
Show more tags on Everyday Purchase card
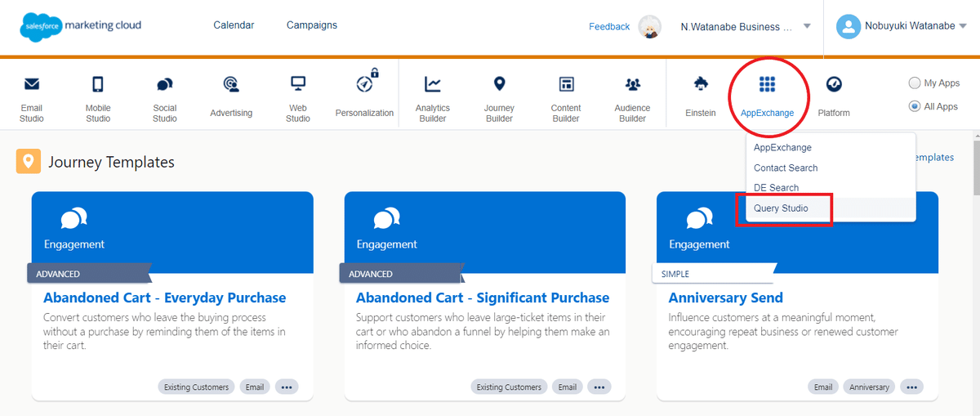click(287, 387)
